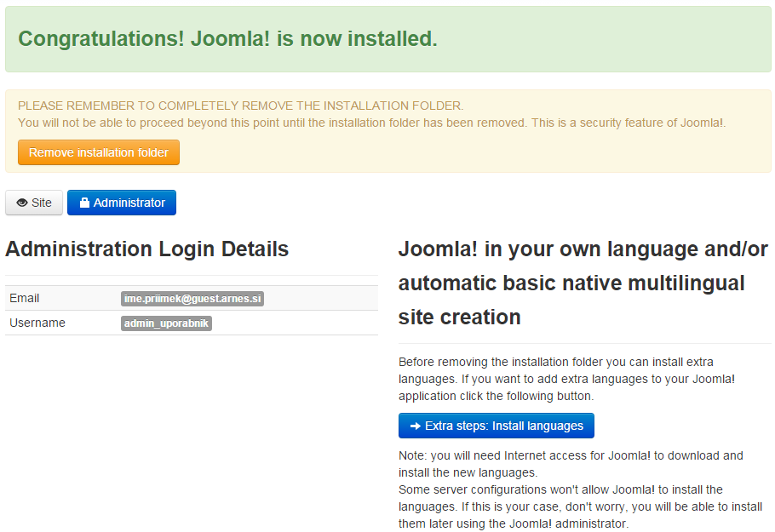This screenshot has width=775, height=532.
Task: Open the Site preview button
Action: tap(34, 203)
